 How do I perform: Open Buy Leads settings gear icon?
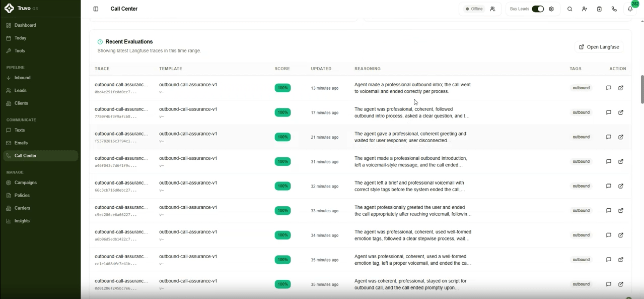(x=551, y=9)
